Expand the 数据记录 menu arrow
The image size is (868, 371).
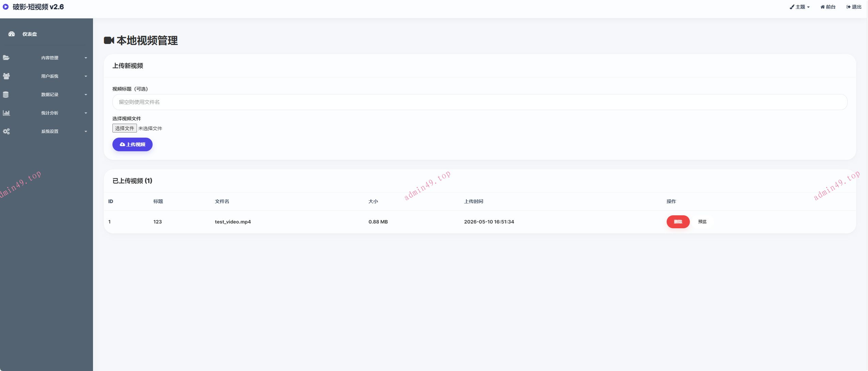[86, 95]
